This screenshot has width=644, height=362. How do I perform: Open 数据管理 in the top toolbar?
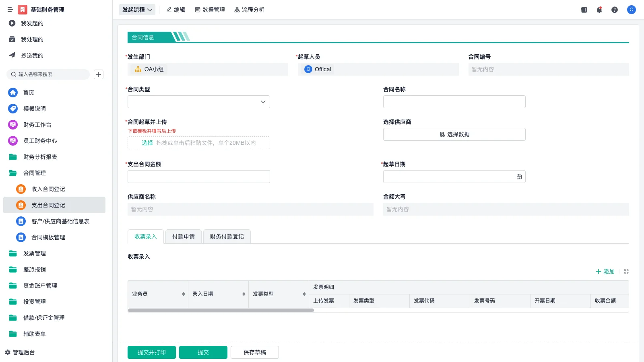point(210,10)
